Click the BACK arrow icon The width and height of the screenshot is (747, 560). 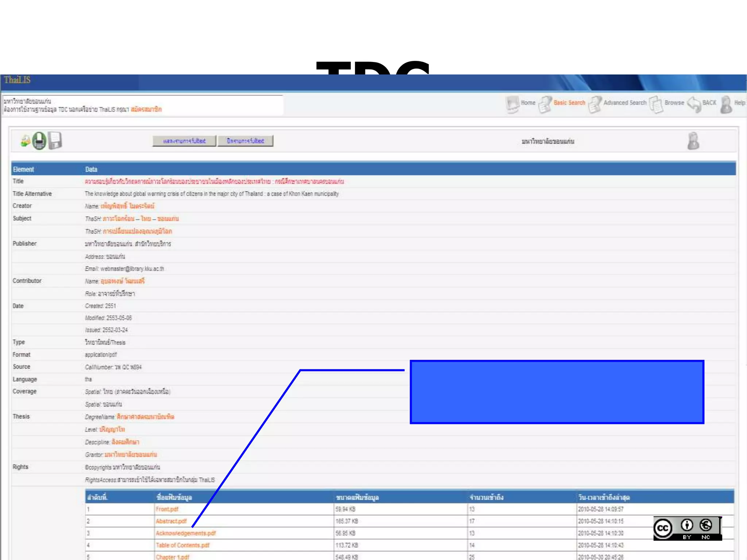pos(694,104)
